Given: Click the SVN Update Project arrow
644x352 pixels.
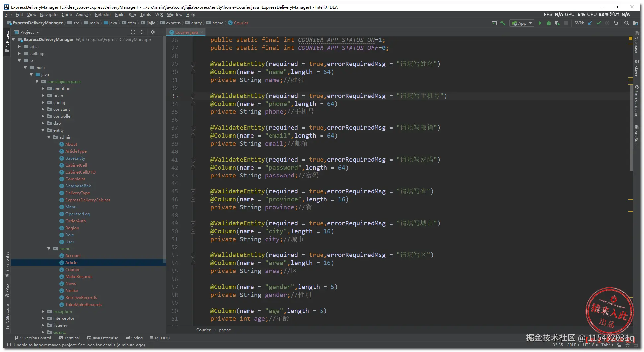Looking at the screenshot, I should [590, 23].
